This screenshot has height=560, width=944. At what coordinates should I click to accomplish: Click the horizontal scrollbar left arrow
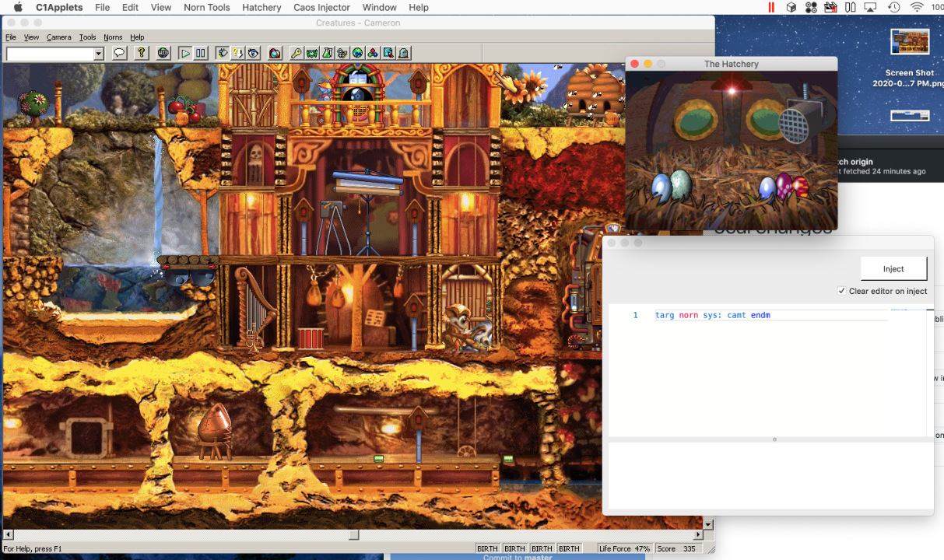point(9,534)
